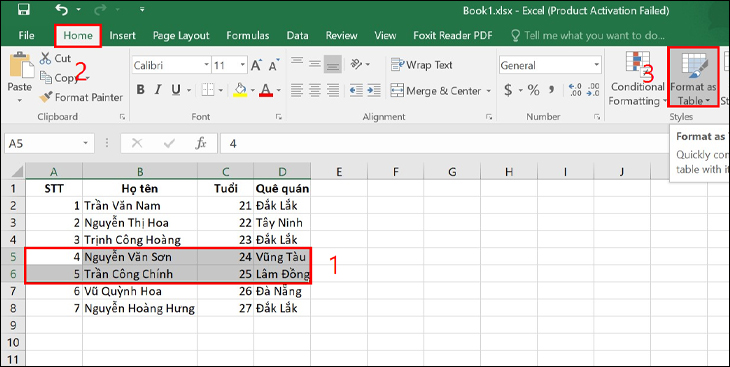The image size is (730, 367).
Task: Click the Format as Table button
Action: [x=693, y=77]
